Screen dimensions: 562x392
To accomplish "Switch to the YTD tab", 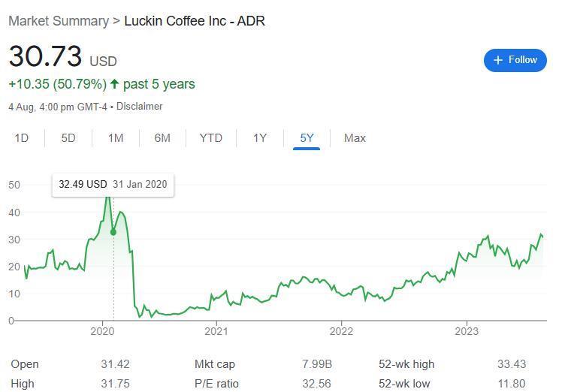I will pyautogui.click(x=211, y=137).
